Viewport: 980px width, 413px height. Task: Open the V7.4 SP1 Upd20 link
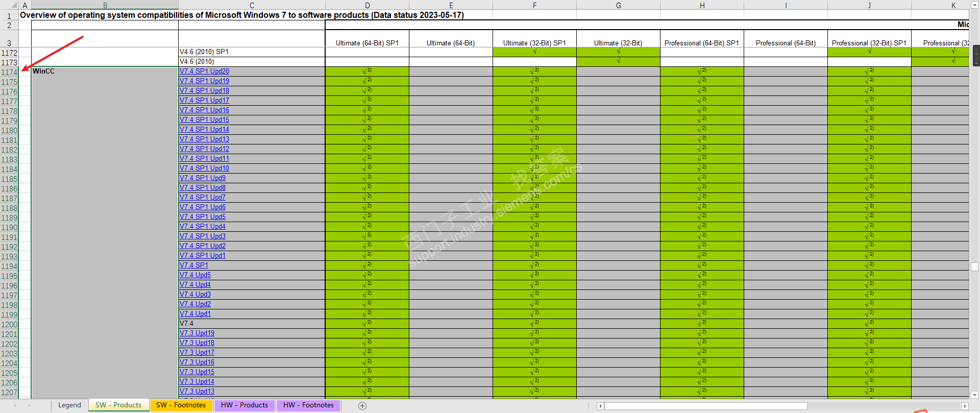click(204, 71)
